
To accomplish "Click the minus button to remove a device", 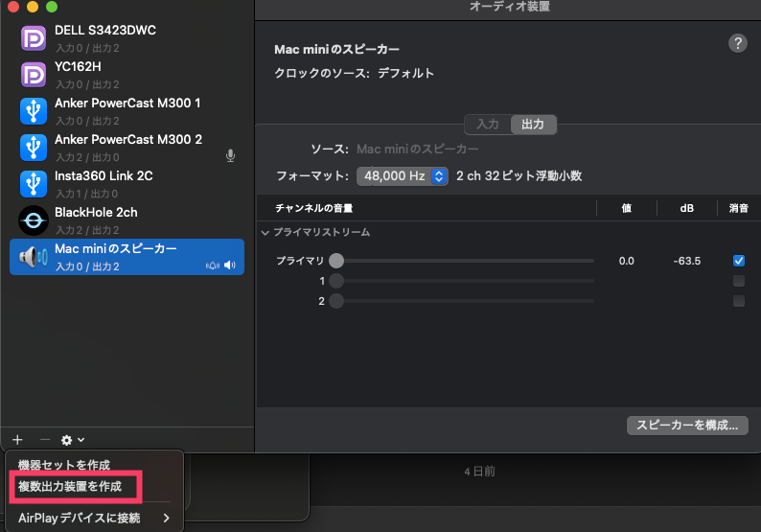I will (45, 440).
